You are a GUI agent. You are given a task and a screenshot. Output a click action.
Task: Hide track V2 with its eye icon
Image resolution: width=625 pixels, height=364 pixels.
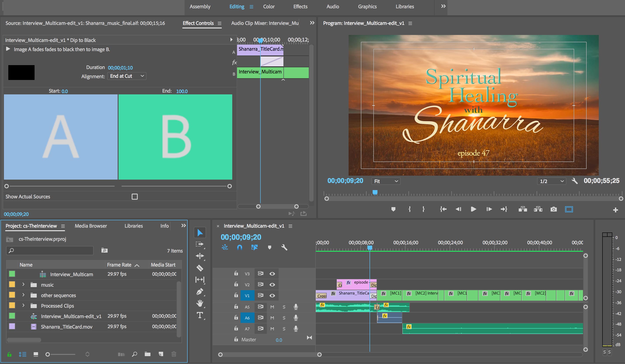(272, 285)
